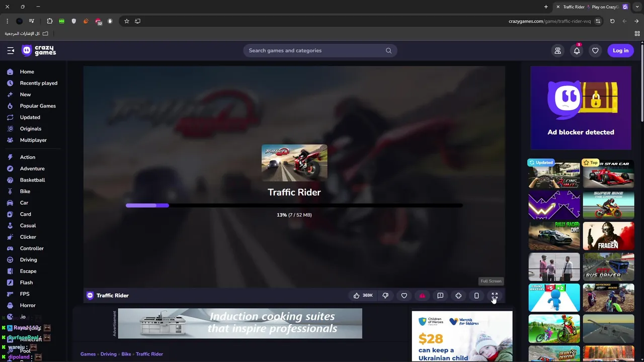This screenshot has width=644, height=362.
Task: Click the Games breadcrumb link
Action: tap(88, 354)
